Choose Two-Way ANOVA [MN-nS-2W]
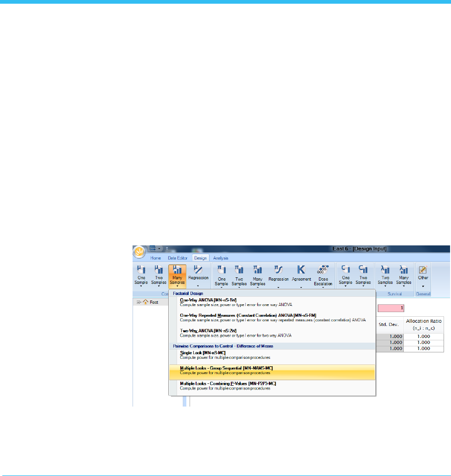Image resolution: width=451 pixels, height=476 pixels. (272, 333)
